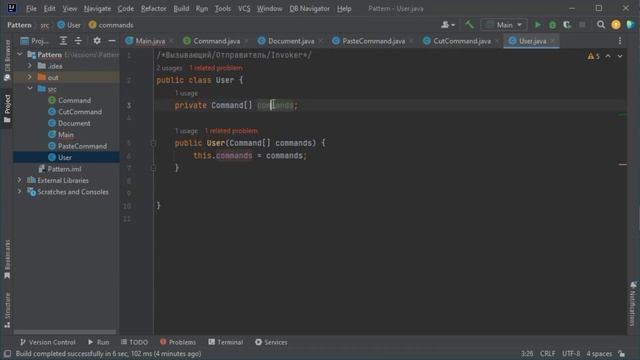Click the UTF-8 encoding widget
Image resolution: width=640 pixels, height=360 pixels.
click(571, 353)
